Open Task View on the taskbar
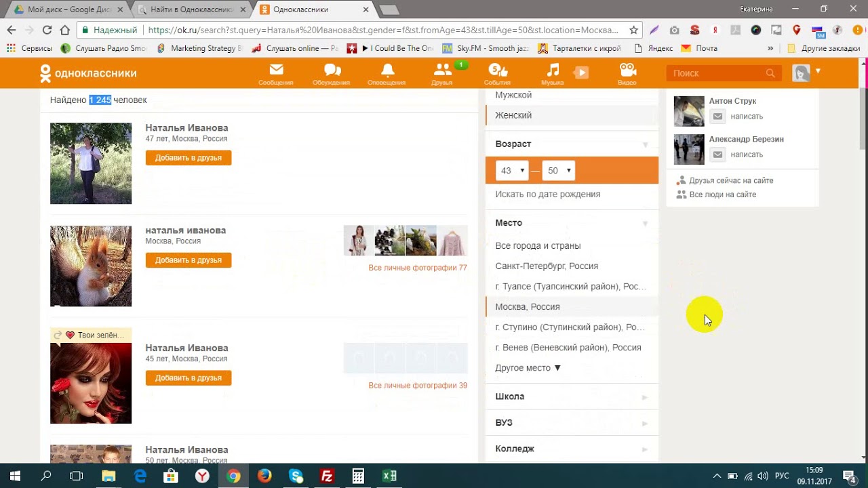The width and height of the screenshot is (868, 488). [x=77, y=476]
